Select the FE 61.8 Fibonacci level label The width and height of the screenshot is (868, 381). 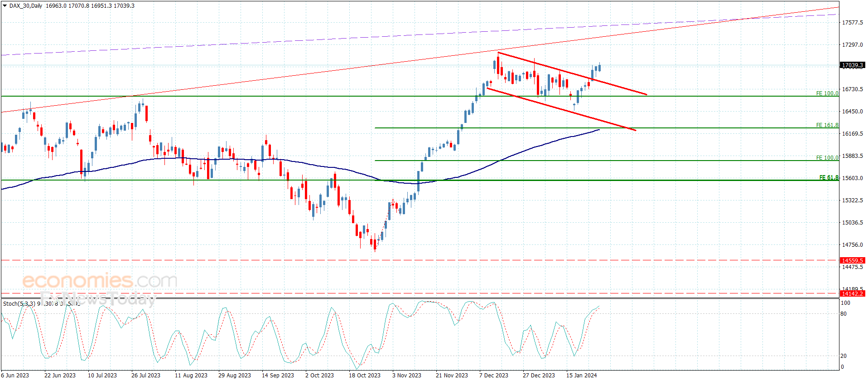pos(829,177)
